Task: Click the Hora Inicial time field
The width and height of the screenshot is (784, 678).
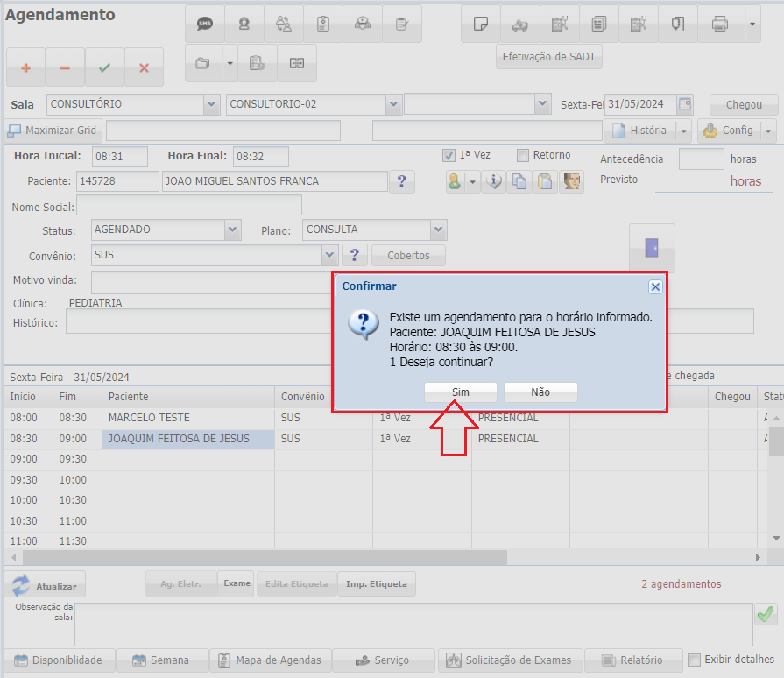Action: click(x=119, y=157)
